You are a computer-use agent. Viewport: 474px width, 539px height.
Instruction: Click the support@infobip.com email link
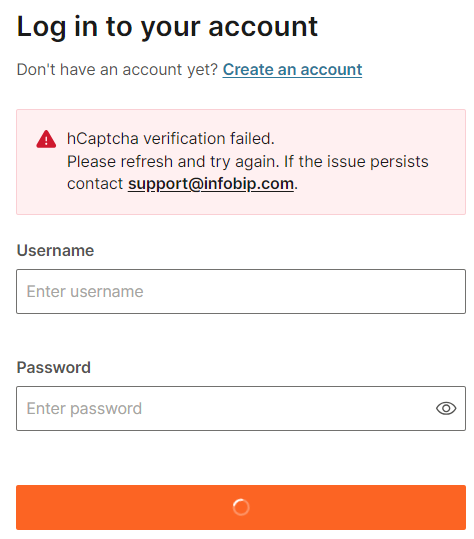point(211,184)
